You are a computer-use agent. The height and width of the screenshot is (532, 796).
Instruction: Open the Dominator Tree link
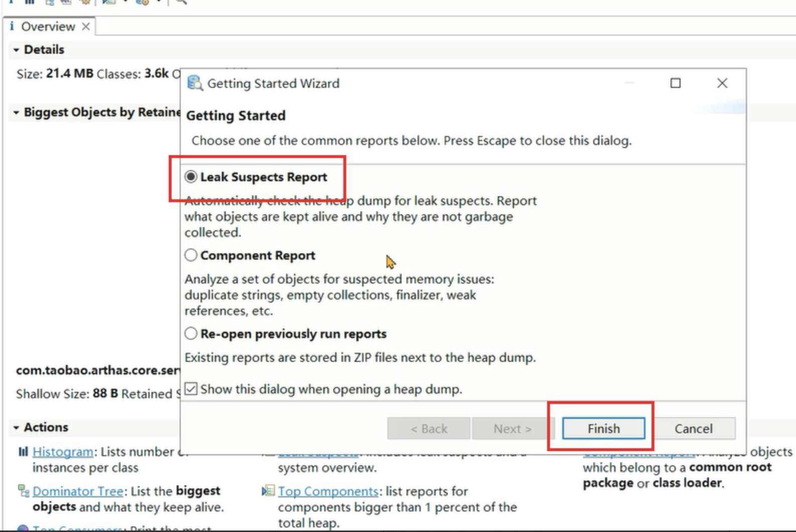tap(78, 491)
